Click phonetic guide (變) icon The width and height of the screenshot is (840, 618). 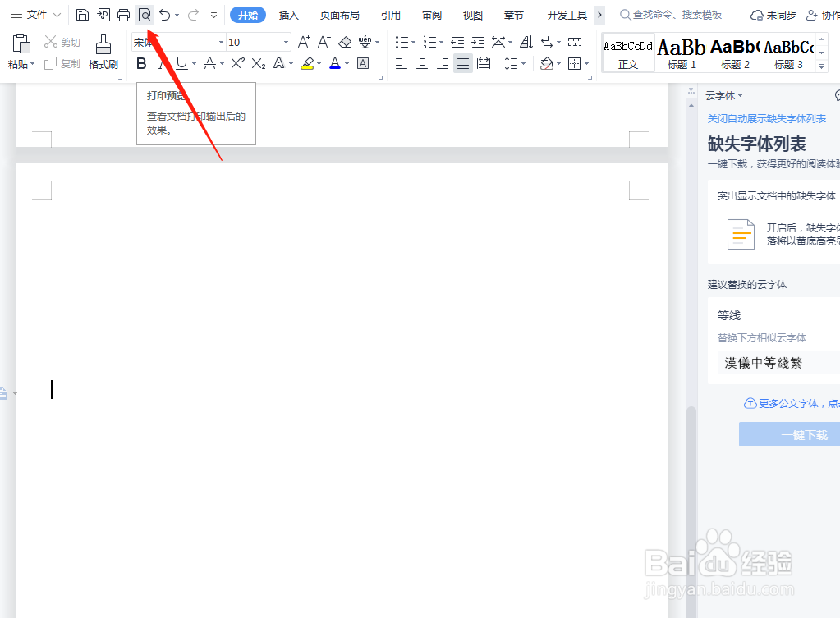pyautogui.click(x=365, y=42)
